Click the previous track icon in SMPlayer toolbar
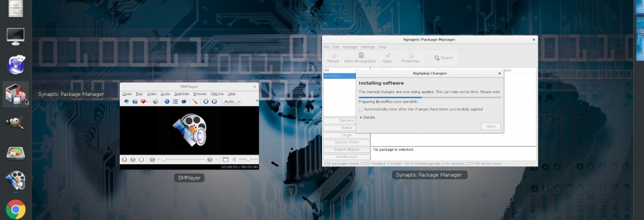 tap(206, 102)
